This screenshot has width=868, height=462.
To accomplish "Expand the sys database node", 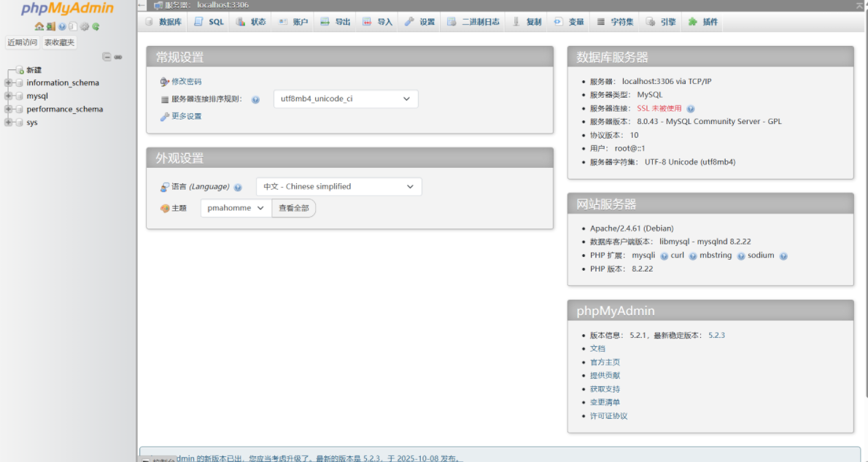I will click(8, 123).
